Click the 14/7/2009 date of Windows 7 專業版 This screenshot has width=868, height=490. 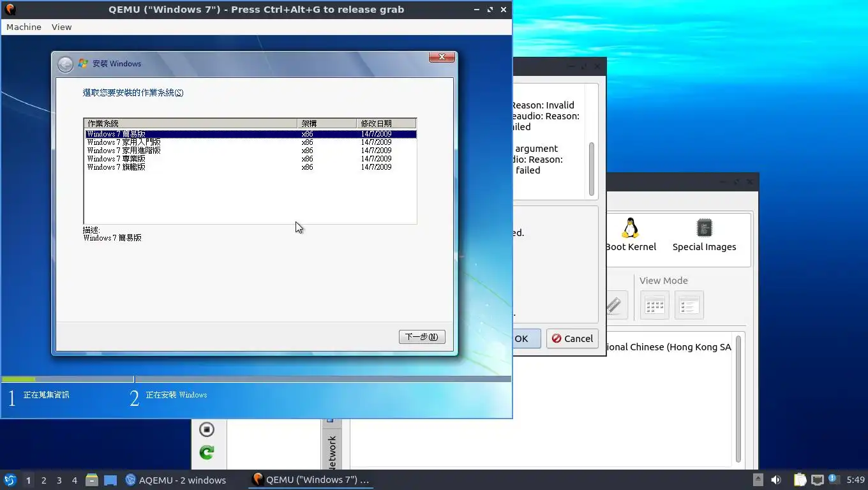tap(376, 159)
